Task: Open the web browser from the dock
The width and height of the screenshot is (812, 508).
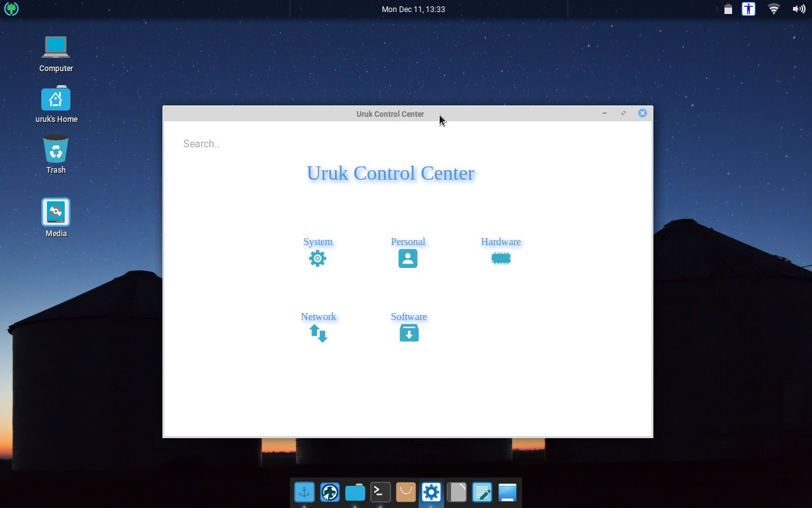Action: tap(329, 491)
